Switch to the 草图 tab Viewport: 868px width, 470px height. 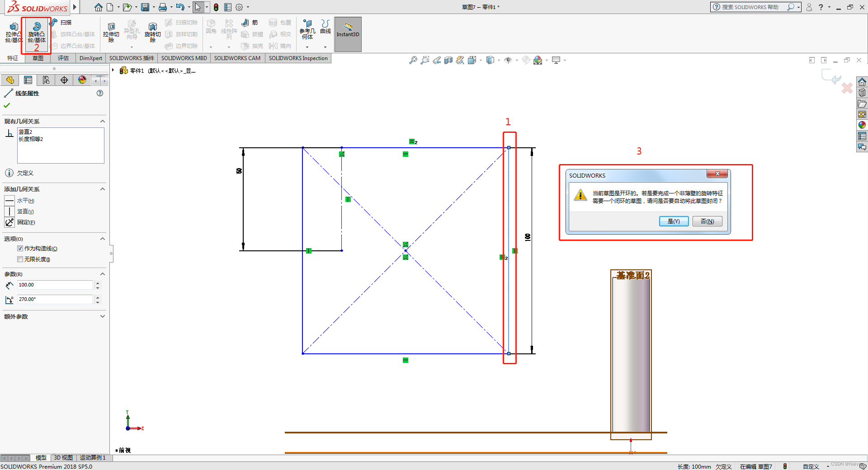(38, 58)
